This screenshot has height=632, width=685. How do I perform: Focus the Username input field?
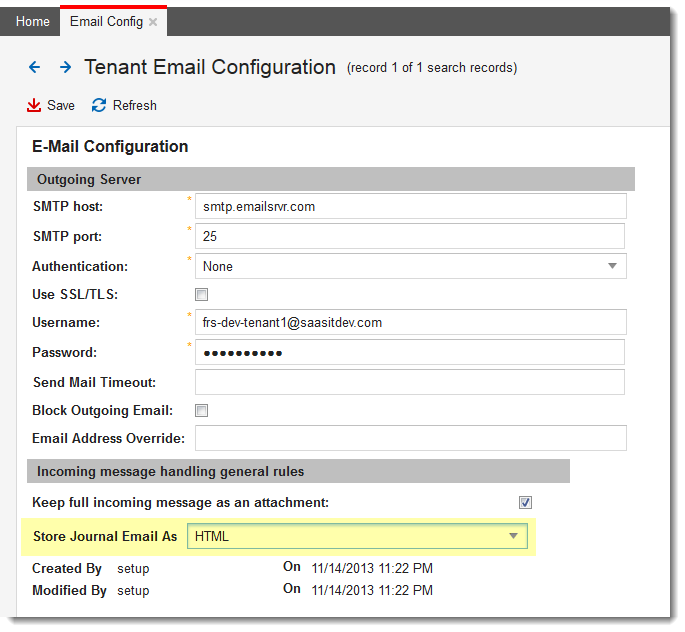point(411,322)
